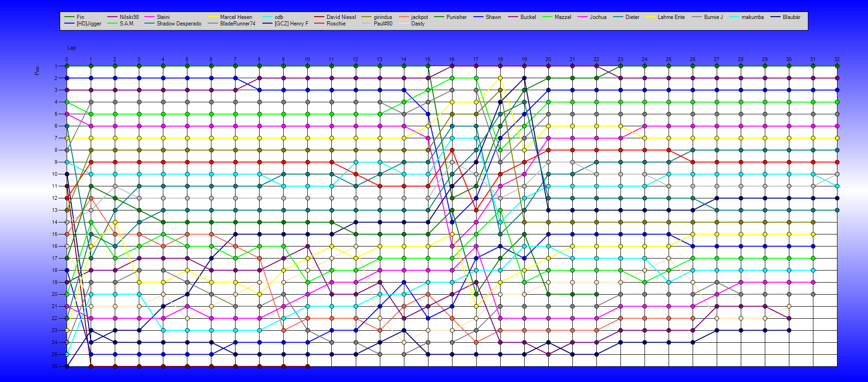Click position label 17 on Pos axis

point(55,259)
